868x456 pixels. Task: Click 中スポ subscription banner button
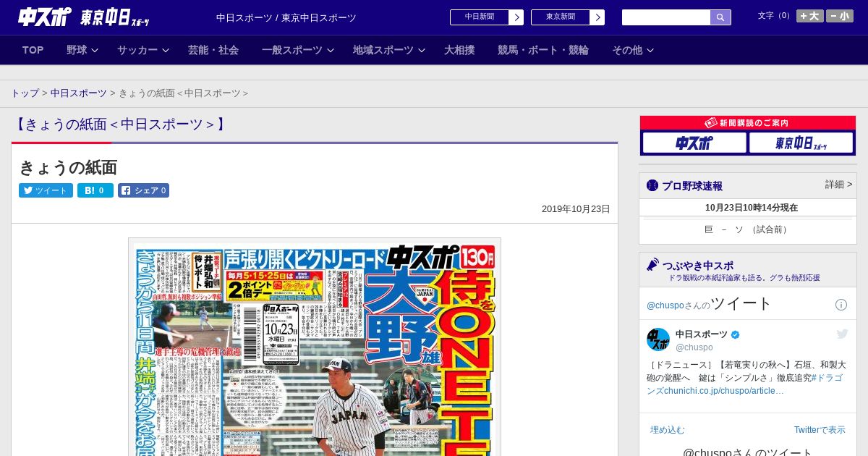(694, 143)
